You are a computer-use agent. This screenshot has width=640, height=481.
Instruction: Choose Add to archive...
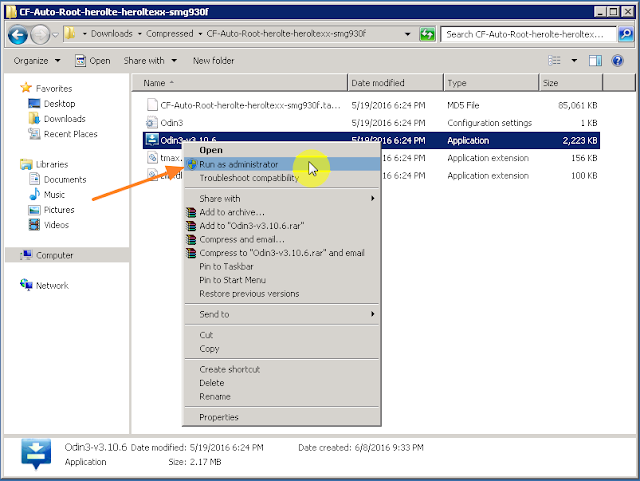coord(282,212)
